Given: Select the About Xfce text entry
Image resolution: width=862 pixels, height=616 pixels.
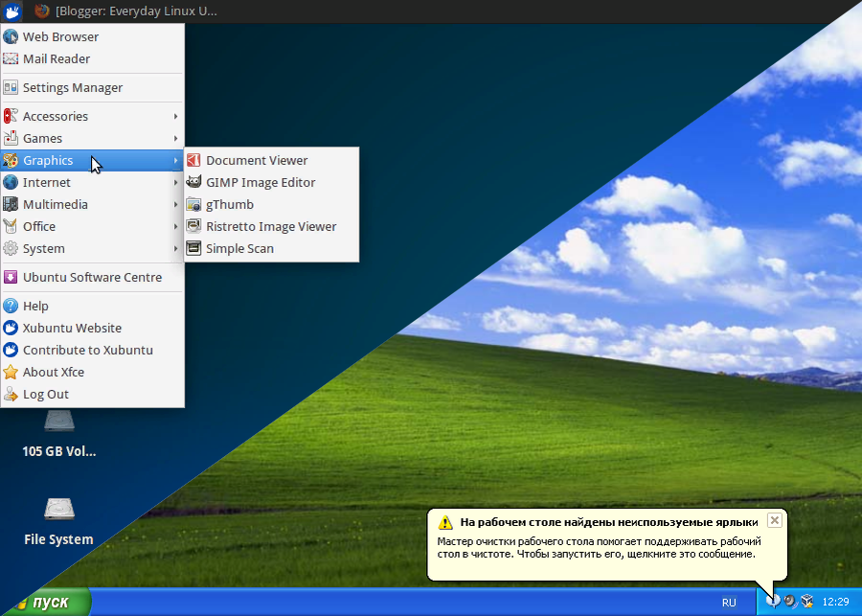Looking at the screenshot, I should (54, 373).
